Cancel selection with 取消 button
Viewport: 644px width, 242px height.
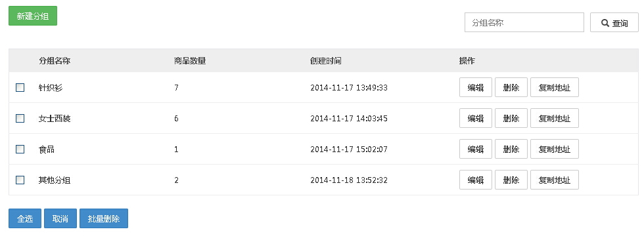(60, 218)
